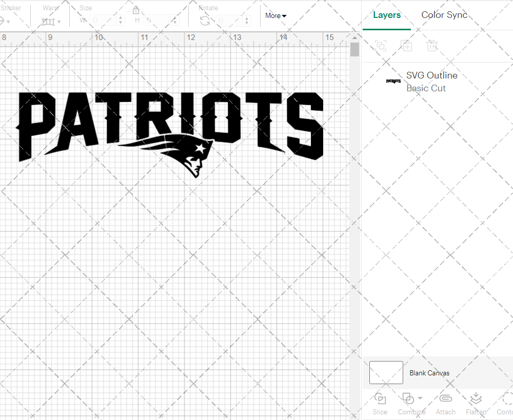Click the Group layers icon

pyautogui.click(x=381, y=46)
